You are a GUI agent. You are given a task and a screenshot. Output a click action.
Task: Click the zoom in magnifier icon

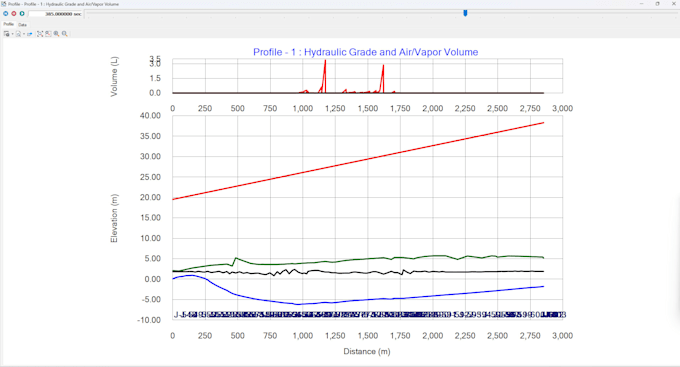pos(56,33)
